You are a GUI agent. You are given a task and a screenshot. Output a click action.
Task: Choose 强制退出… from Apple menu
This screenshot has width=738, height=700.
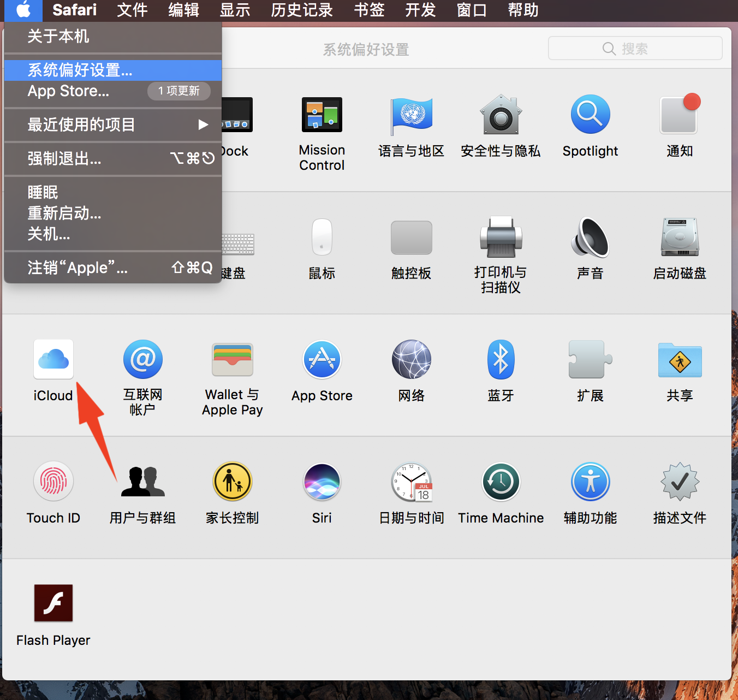tap(113, 159)
